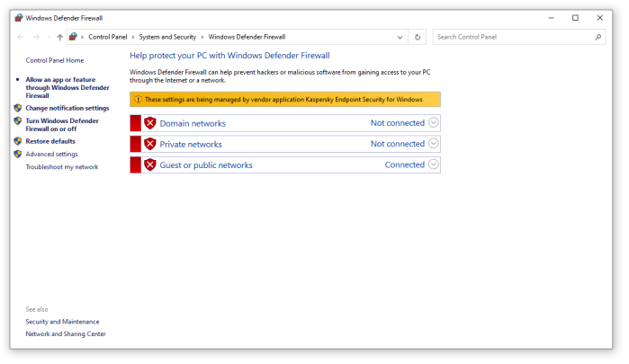
Task: Click the search magnifier icon
Action: tap(598, 37)
